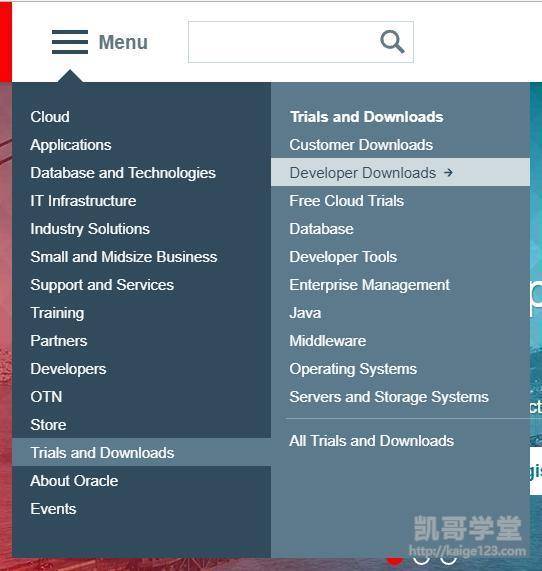Open Developer Tools downloads
The height and width of the screenshot is (571, 542).
(x=343, y=257)
